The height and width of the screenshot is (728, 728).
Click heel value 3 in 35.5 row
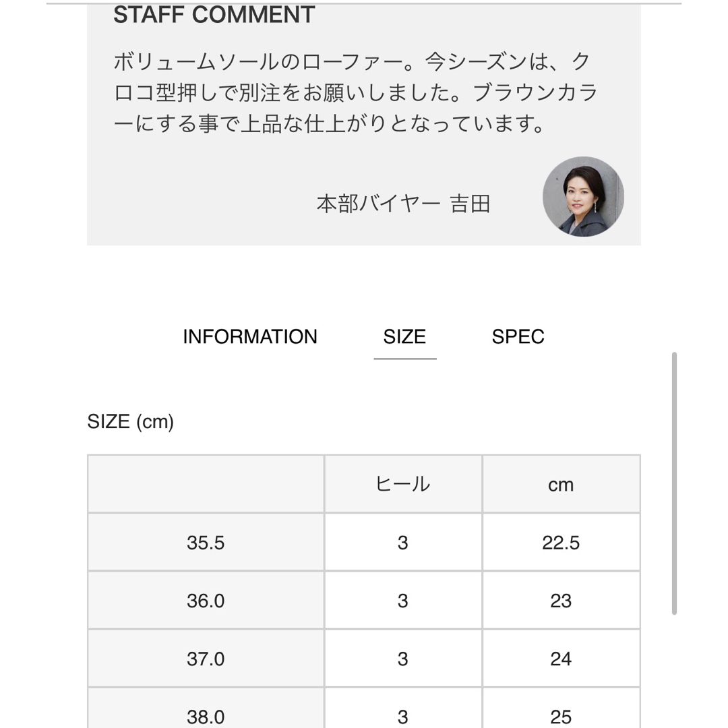click(x=403, y=543)
